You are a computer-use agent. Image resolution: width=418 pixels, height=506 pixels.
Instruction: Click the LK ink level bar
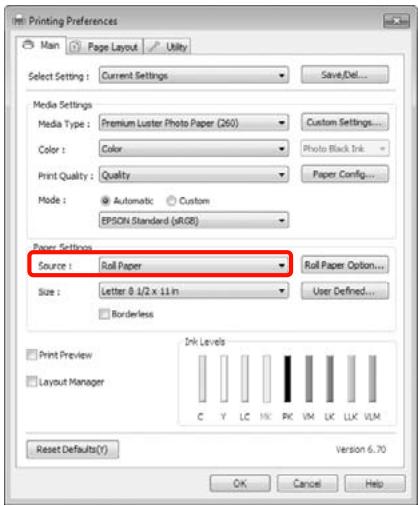coord(330,379)
